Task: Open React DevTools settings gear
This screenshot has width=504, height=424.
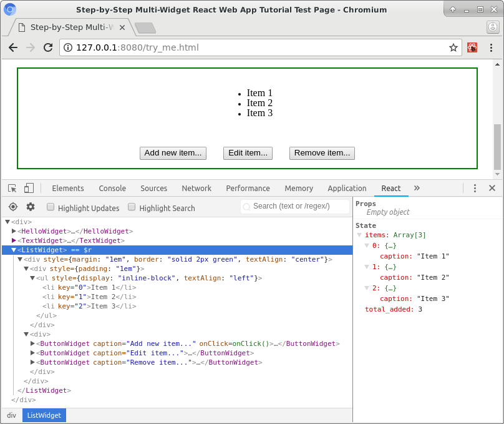Action: coord(31,207)
